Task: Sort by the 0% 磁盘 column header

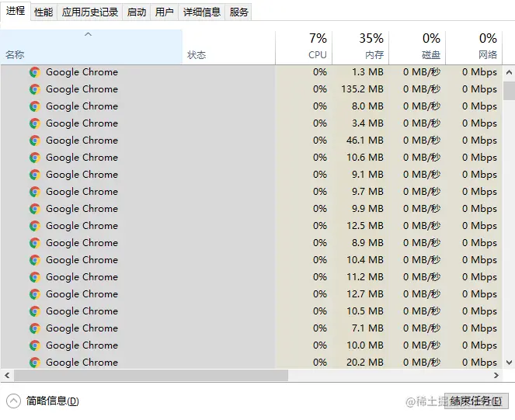Action: [417, 47]
